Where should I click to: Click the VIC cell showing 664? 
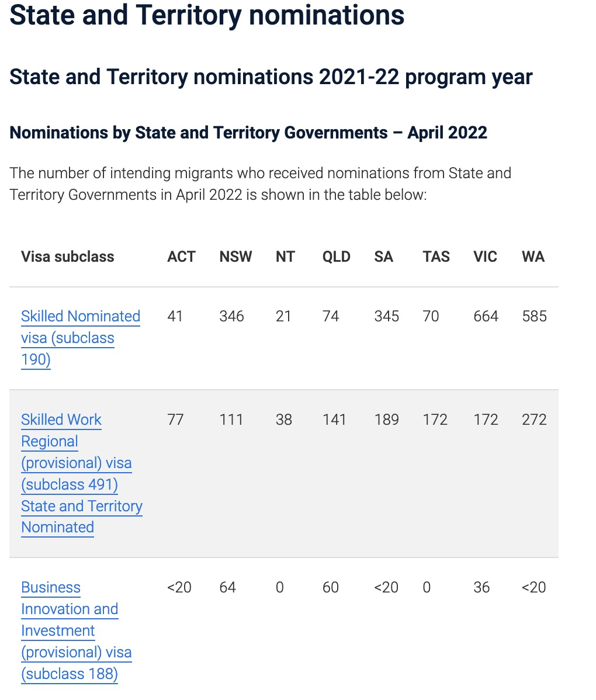pos(486,316)
